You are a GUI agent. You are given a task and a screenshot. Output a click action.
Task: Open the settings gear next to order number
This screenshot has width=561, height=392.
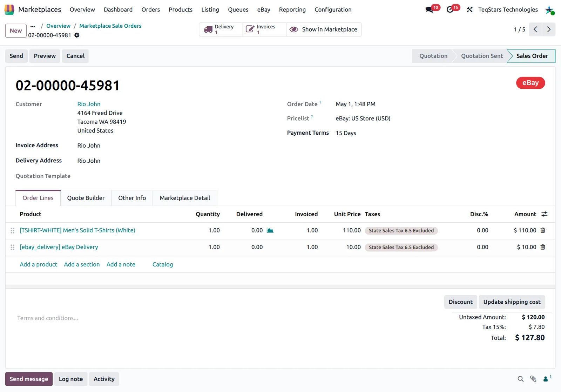tap(77, 35)
